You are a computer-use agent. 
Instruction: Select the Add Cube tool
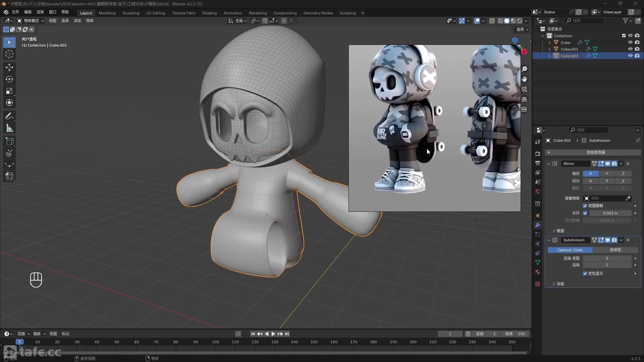point(9,141)
